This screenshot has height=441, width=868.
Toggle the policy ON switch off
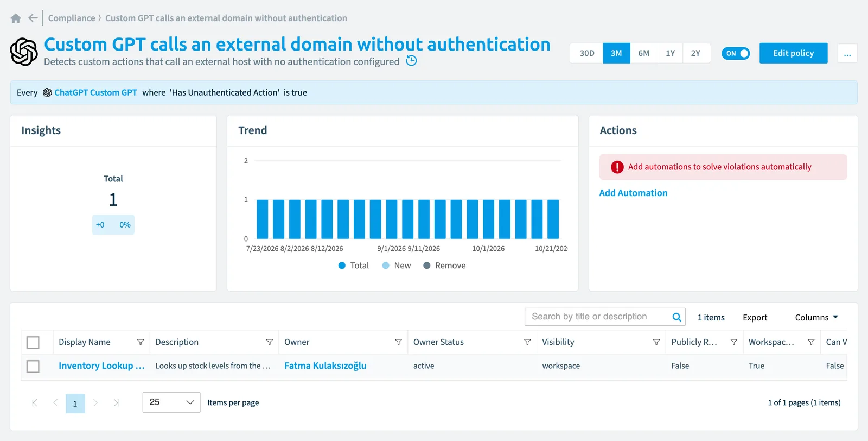pyautogui.click(x=736, y=53)
